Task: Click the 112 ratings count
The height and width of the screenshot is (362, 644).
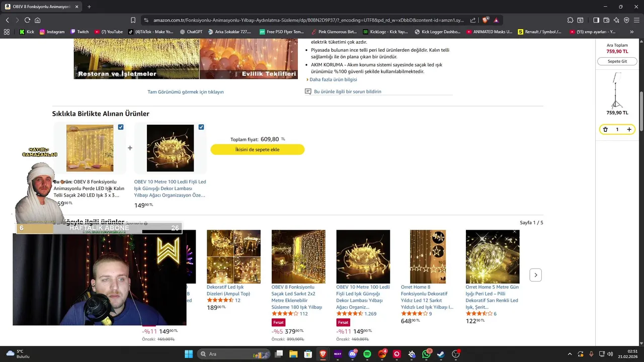Action: tap(303, 314)
